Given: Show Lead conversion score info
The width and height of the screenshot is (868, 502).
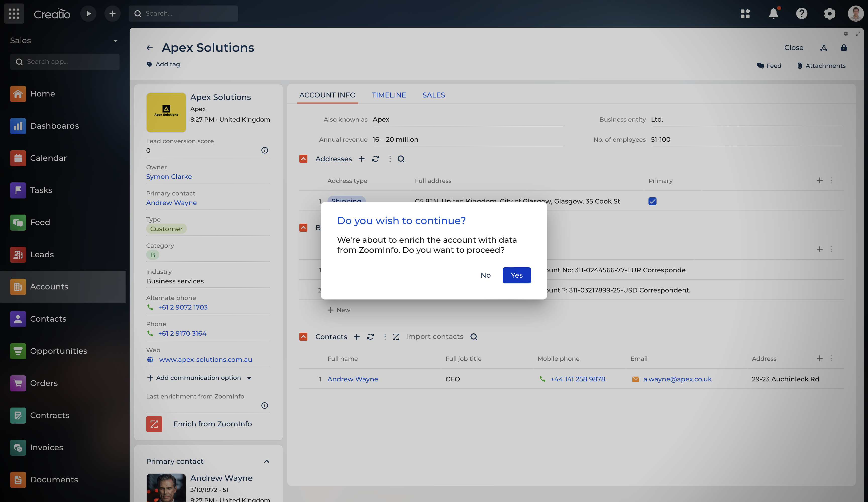Looking at the screenshot, I should click(264, 150).
